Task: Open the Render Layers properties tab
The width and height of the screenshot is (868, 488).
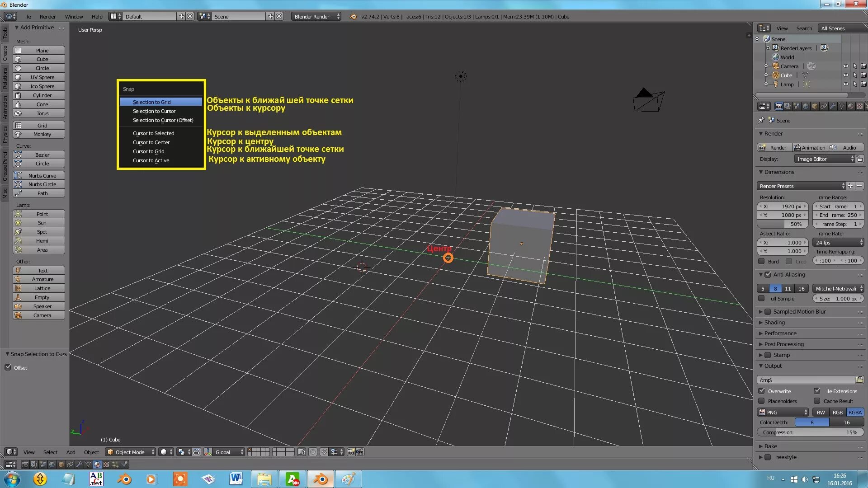Action: 788,106
